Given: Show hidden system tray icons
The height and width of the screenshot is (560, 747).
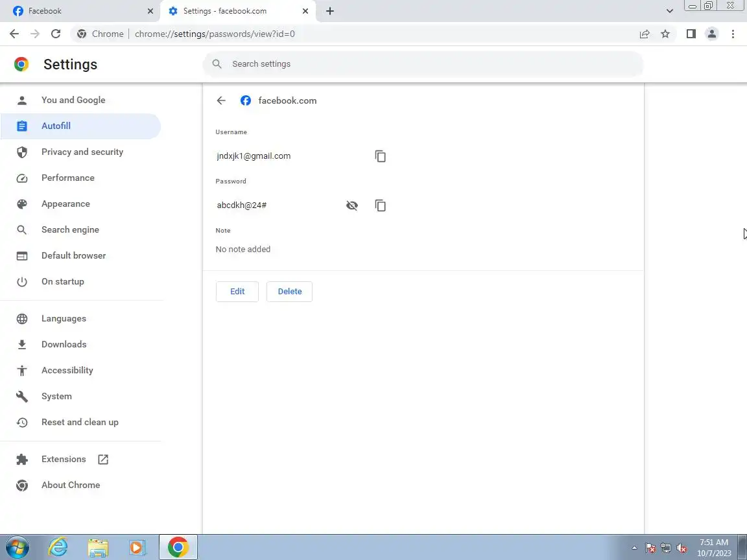Looking at the screenshot, I should coord(634,548).
